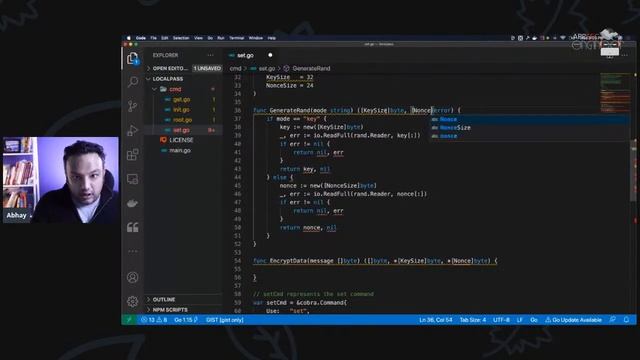Open the Manage gear icon

[133, 302]
